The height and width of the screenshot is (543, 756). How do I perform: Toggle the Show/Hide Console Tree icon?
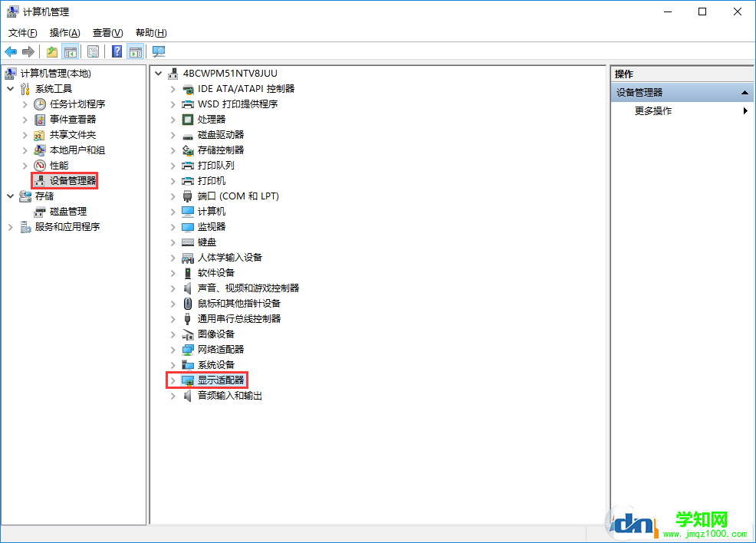pyautogui.click(x=71, y=51)
